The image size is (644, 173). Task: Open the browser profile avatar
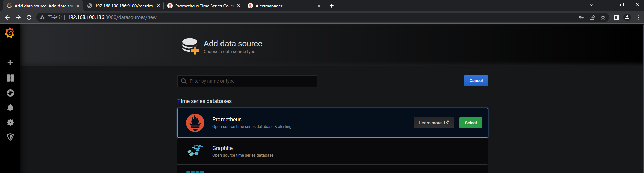[x=627, y=17]
